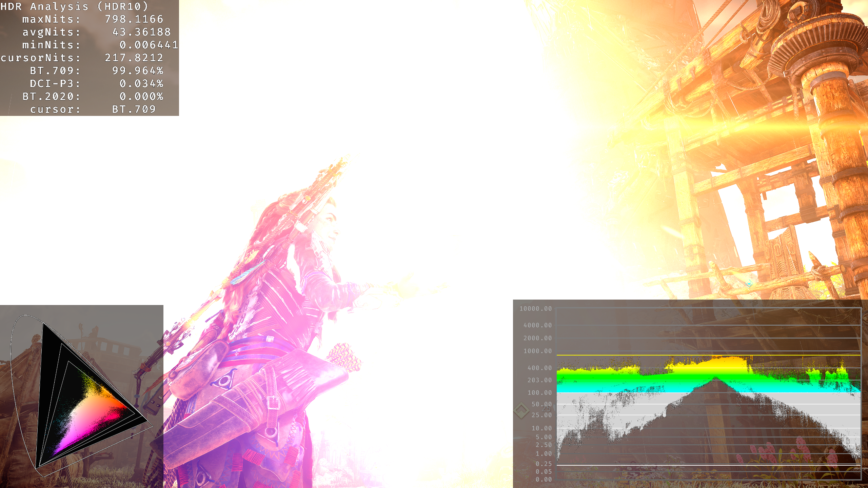Click the cyan diamond supply cache marker
The height and width of the screenshot is (488, 868).
click(x=749, y=284)
